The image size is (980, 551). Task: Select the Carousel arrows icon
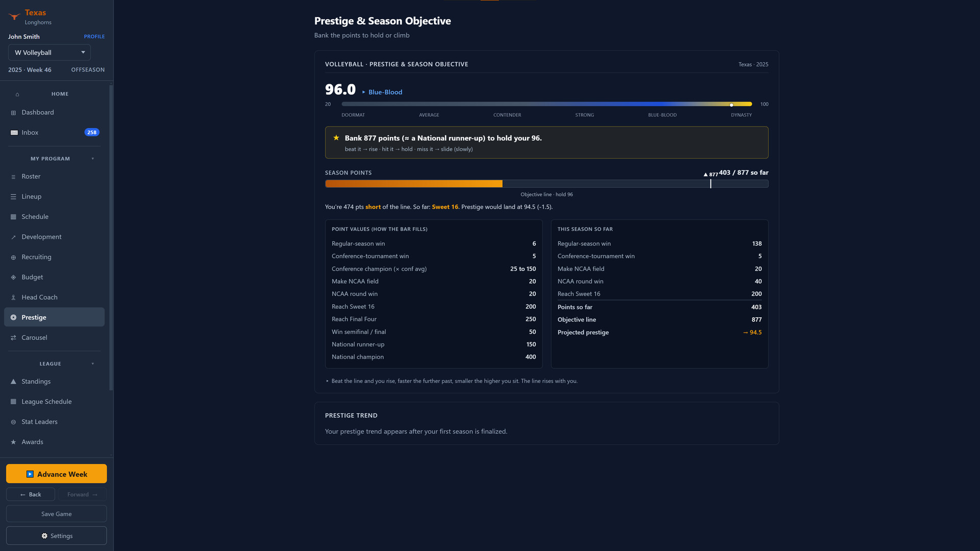click(13, 338)
